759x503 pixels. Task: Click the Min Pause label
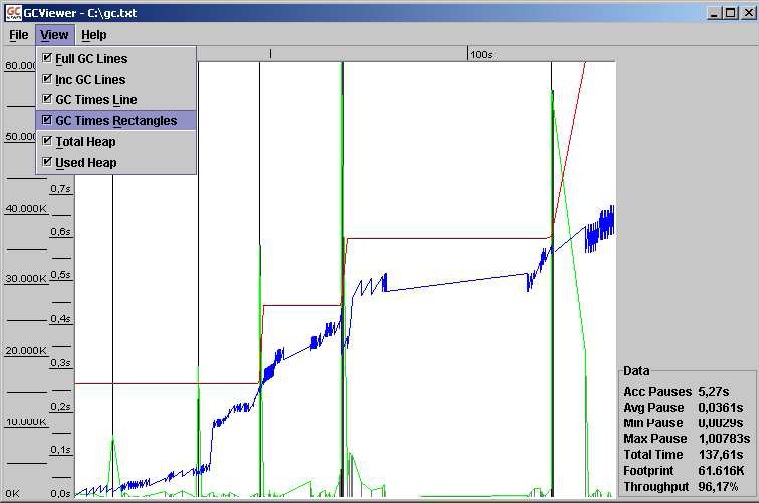(653, 423)
